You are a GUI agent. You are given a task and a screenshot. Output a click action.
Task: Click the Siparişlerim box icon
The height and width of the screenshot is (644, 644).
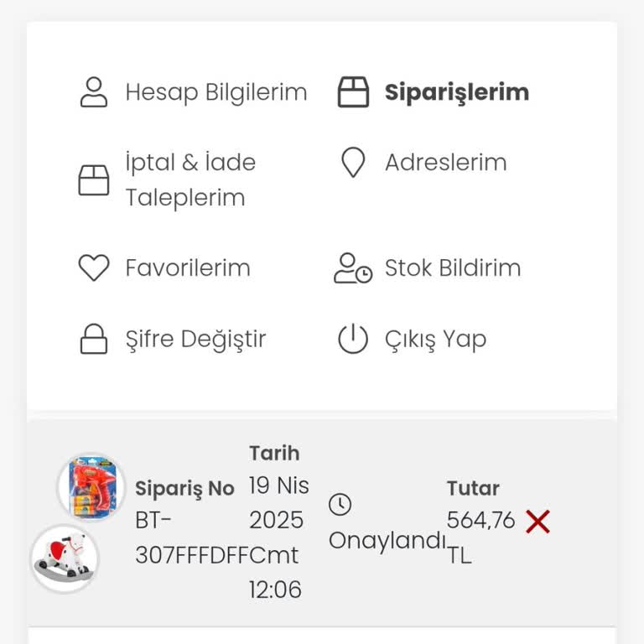click(x=353, y=92)
